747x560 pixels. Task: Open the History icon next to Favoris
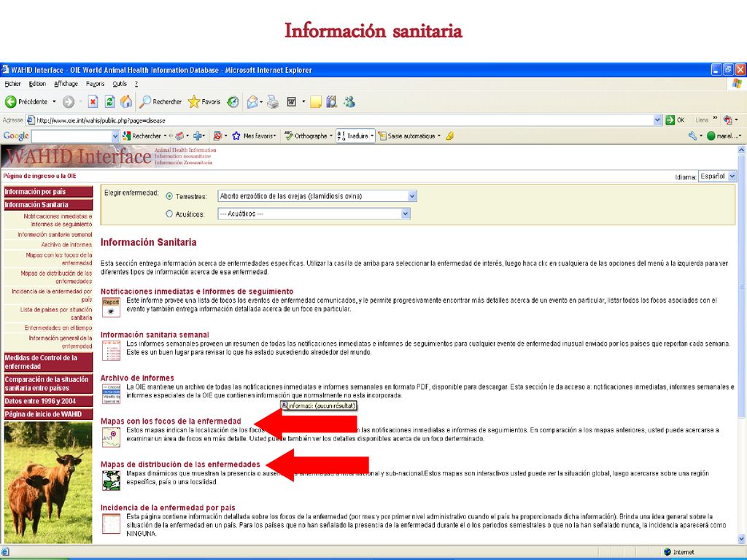(x=233, y=101)
